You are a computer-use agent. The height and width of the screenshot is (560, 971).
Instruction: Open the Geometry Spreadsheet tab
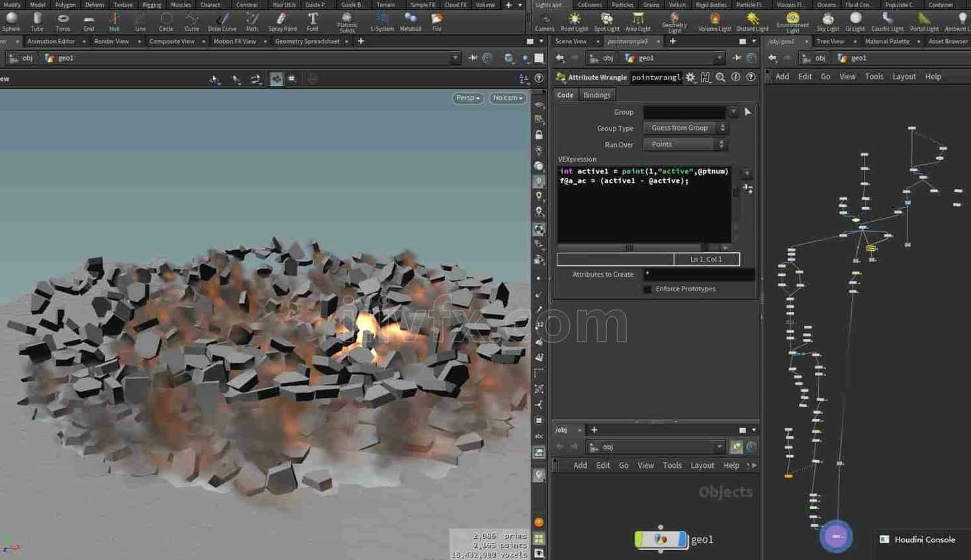pyautogui.click(x=307, y=41)
